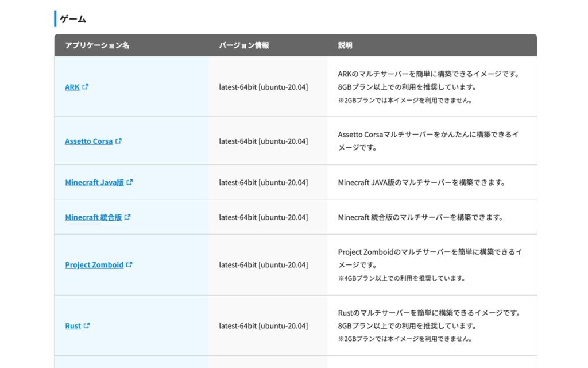Select Minecraft Java版 row version text
The height and width of the screenshot is (368, 588).
(263, 182)
